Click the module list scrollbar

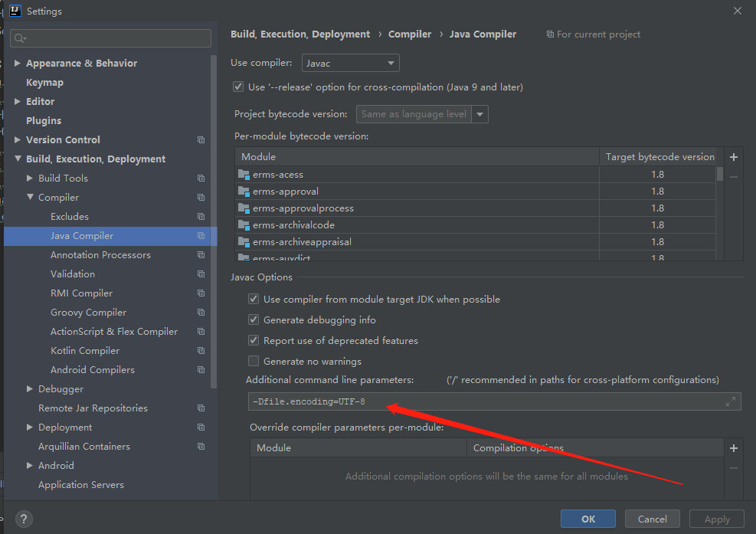point(718,176)
